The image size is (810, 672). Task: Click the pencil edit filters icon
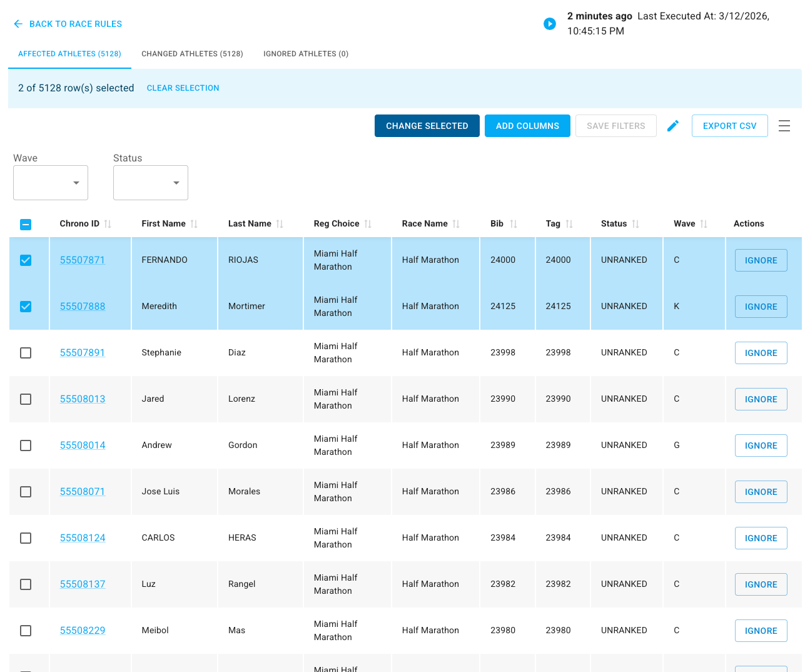pos(673,126)
